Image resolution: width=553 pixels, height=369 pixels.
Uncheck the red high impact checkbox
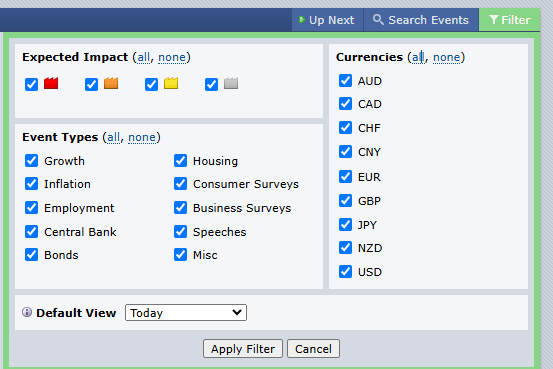31,84
